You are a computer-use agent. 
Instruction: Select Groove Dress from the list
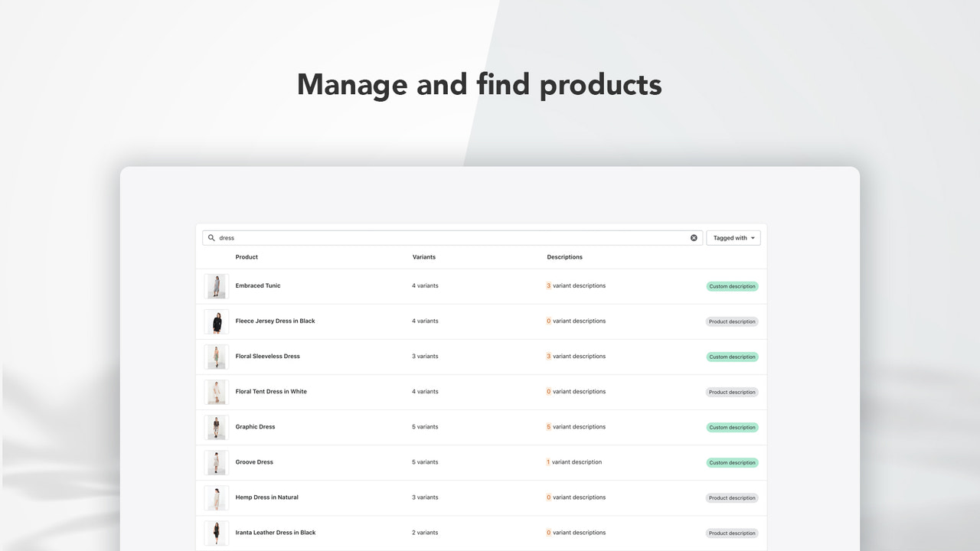pyautogui.click(x=253, y=461)
